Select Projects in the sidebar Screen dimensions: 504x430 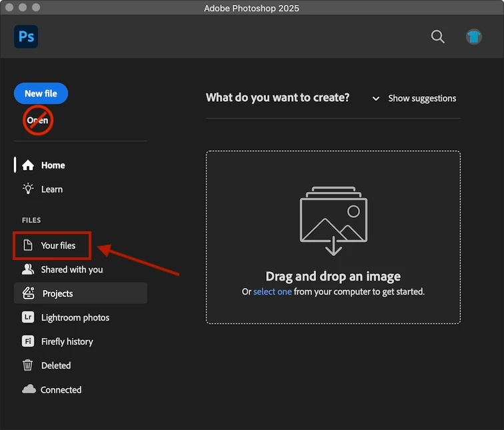click(x=81, y=293)
